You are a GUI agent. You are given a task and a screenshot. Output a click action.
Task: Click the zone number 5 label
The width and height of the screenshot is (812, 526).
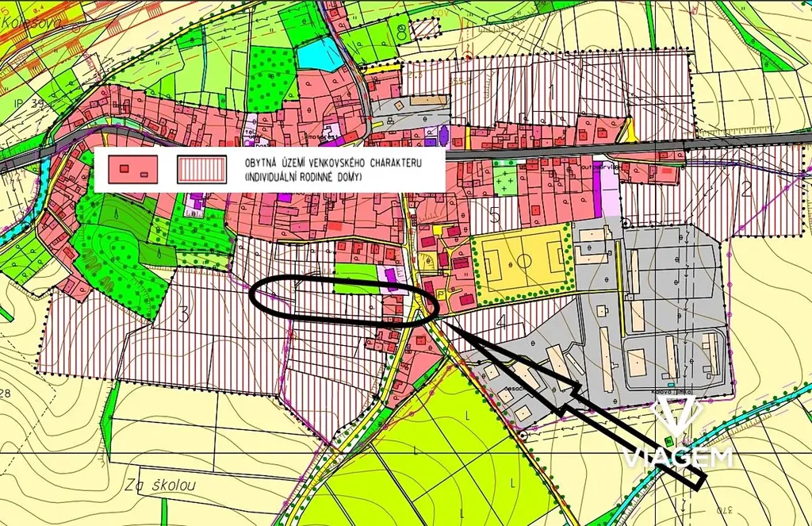[x=495, y=214]
